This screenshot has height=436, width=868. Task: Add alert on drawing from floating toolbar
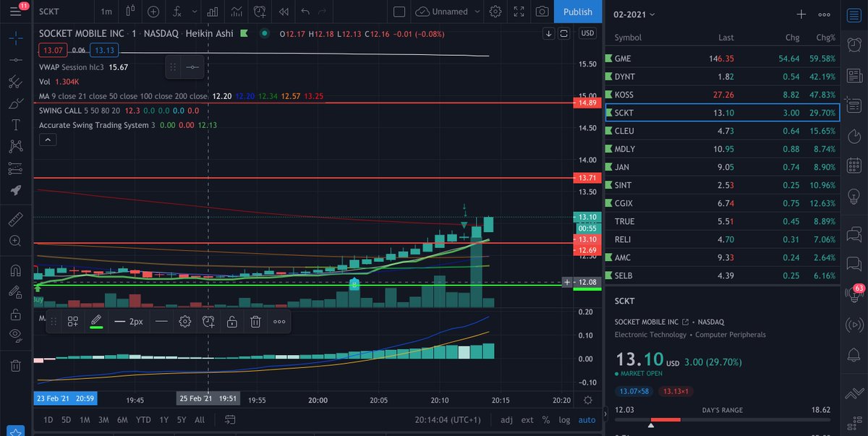[x=208, y=322]
